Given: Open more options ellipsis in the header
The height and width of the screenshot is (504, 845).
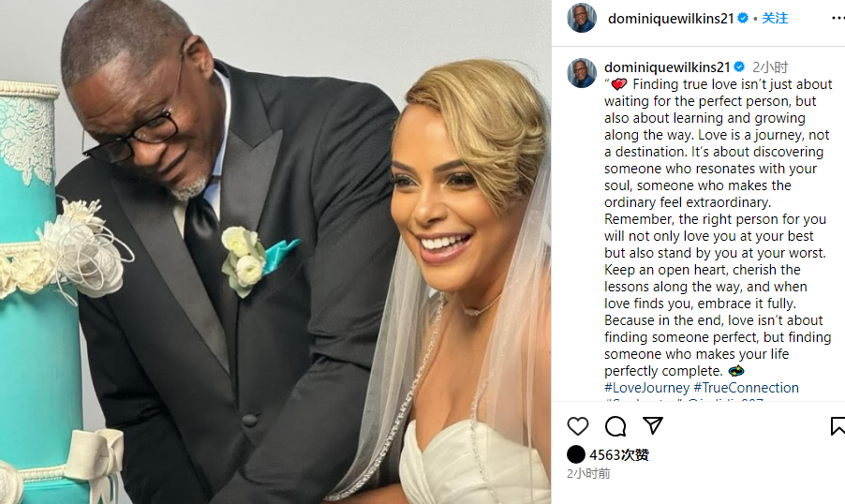Looking at the screenshot, I should tap(838, 19).
